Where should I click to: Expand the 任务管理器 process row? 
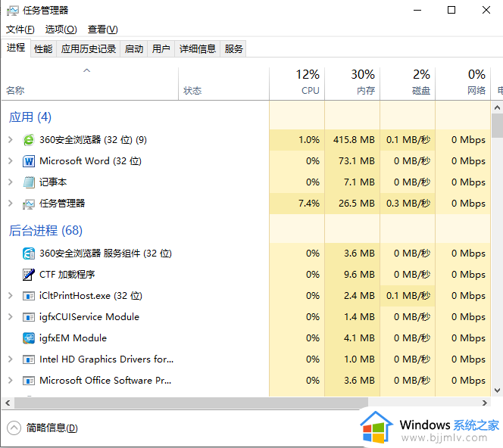[11, 203]
